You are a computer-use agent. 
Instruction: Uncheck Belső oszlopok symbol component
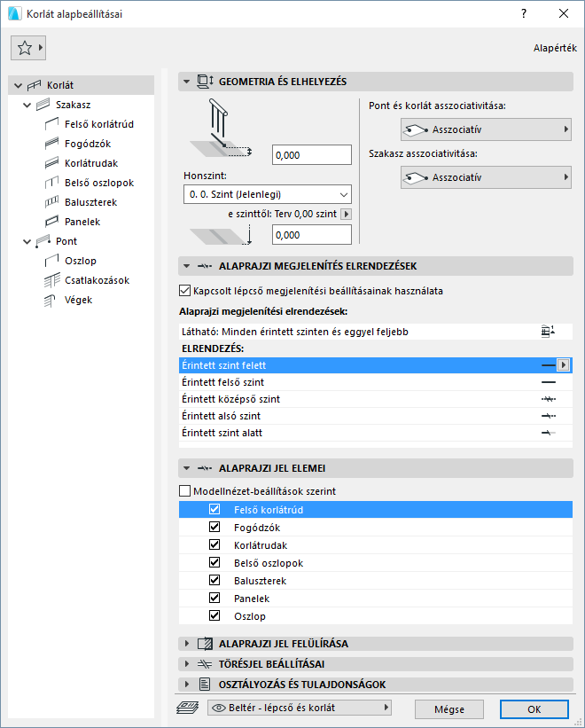point(214,562)
